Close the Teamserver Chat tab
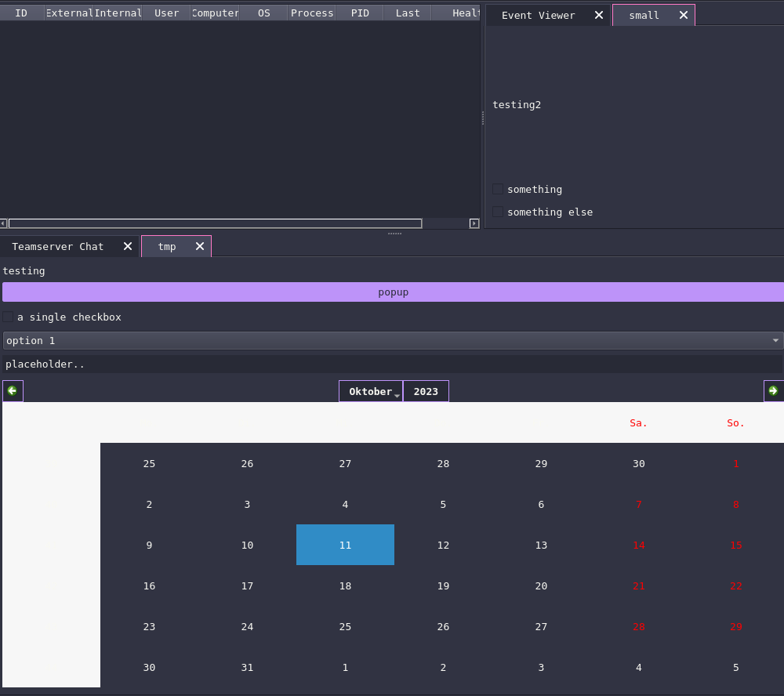The width and height of the screenshot is (784, 696). (x=128, y=246)
